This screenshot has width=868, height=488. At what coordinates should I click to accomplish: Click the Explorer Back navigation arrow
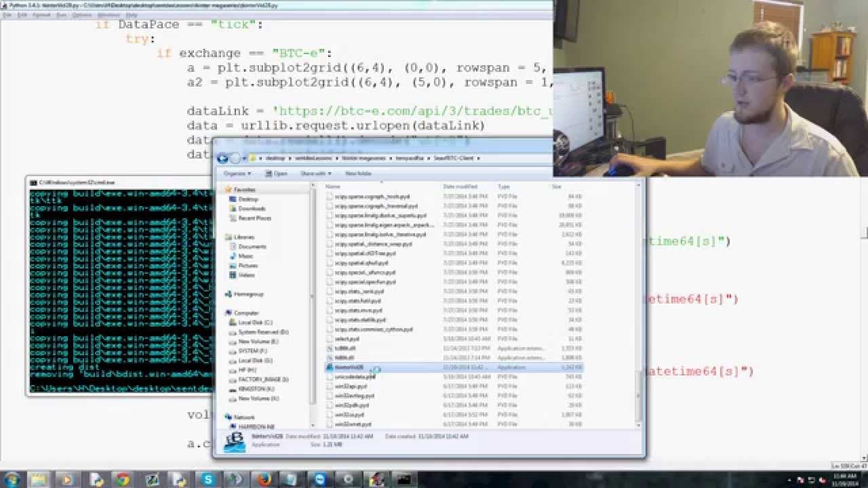222,158
